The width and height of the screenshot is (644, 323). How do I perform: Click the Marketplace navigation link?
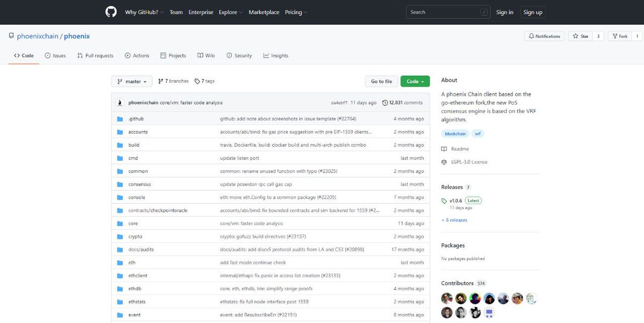click(264, 12)
